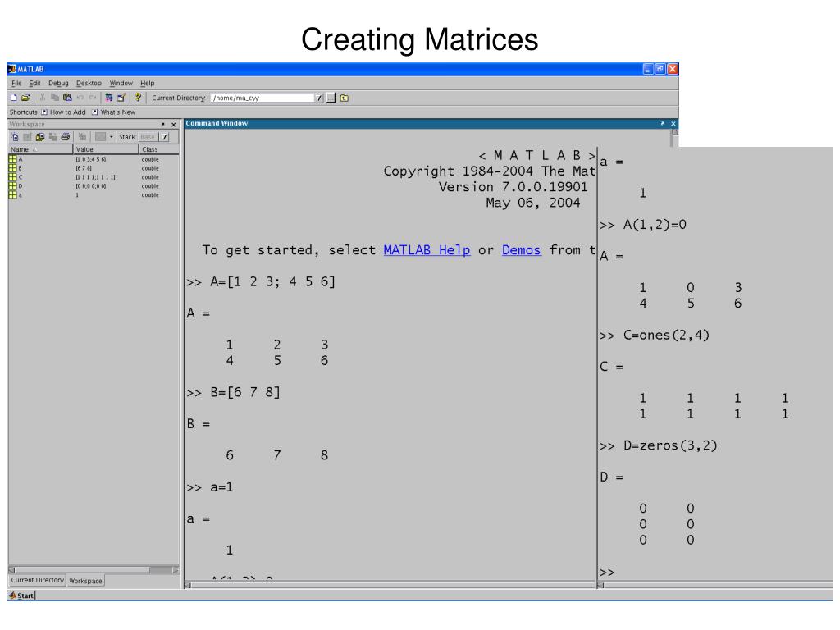Click the Workspace open selection icon
This screenshot has width=840, height=630.
click(27, 137)
